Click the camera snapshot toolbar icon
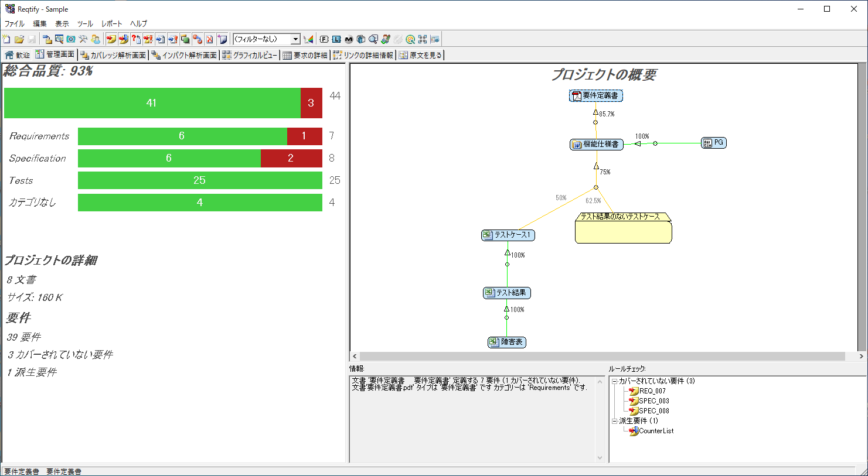 point(71,39)
